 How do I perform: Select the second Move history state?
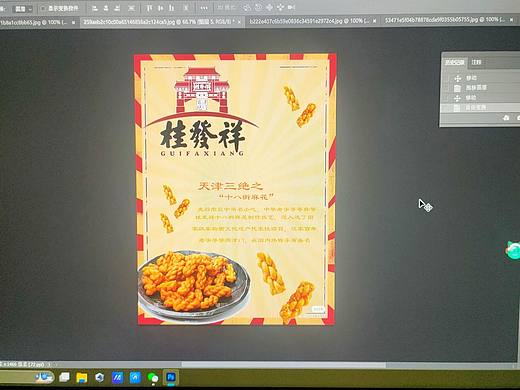480,98
